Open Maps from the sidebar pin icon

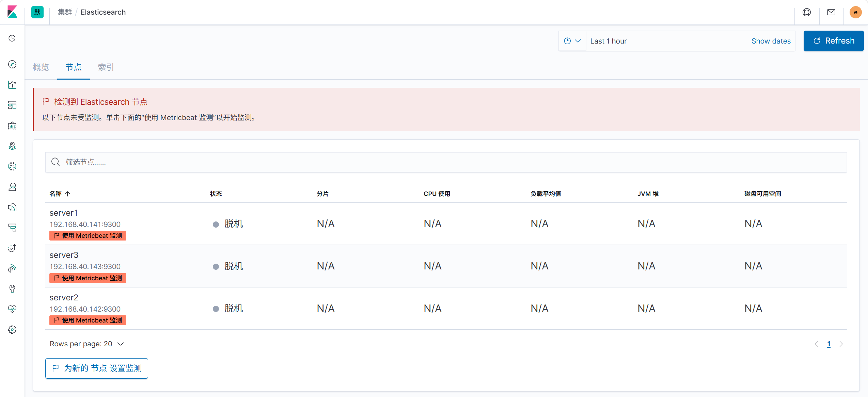(12, 146)
